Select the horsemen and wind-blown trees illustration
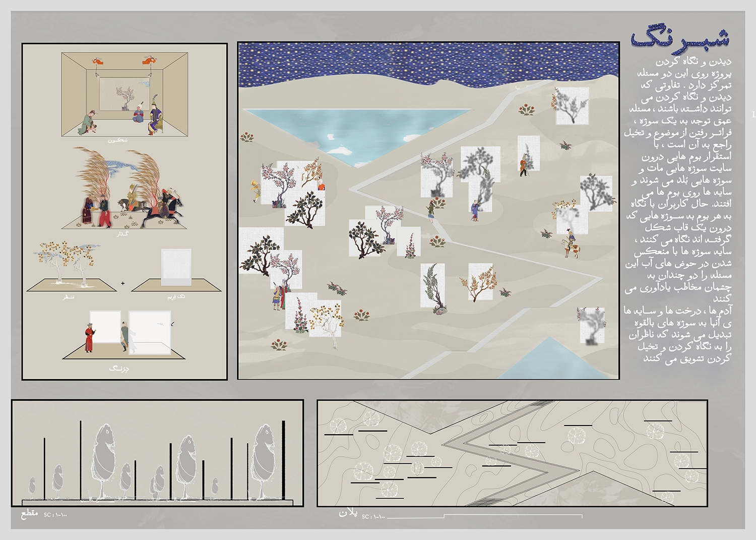Viewport: 756px width, 540px height. tap(124, 188)
